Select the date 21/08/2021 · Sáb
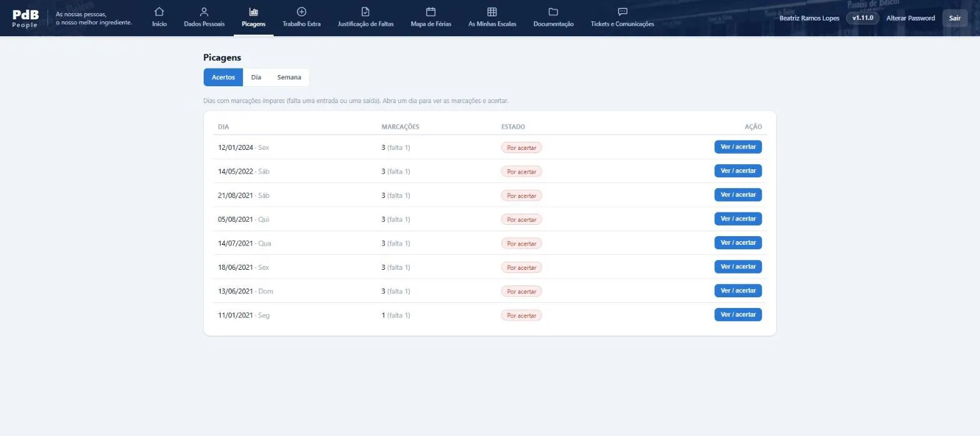 coord(244,196)
